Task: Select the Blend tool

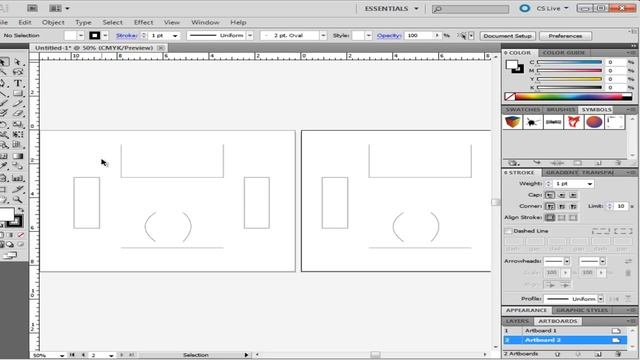Action: point(18,166)
